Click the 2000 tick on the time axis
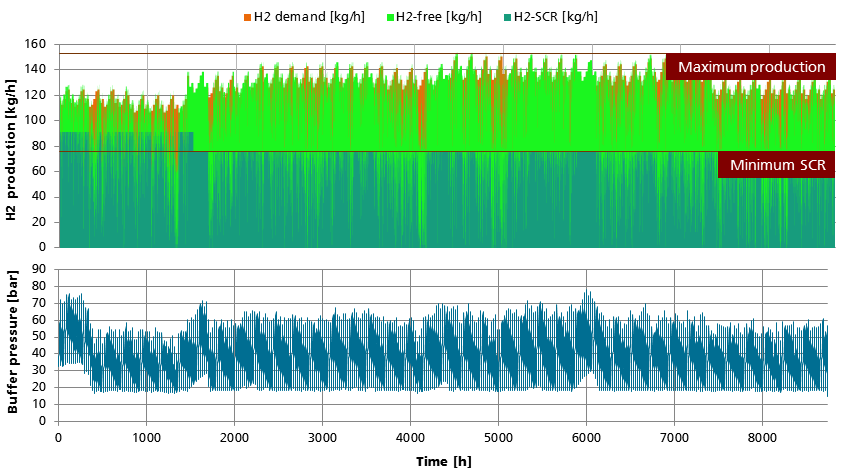Image resolution: width=849 pixels, height=471 pixels. point(234,437)
